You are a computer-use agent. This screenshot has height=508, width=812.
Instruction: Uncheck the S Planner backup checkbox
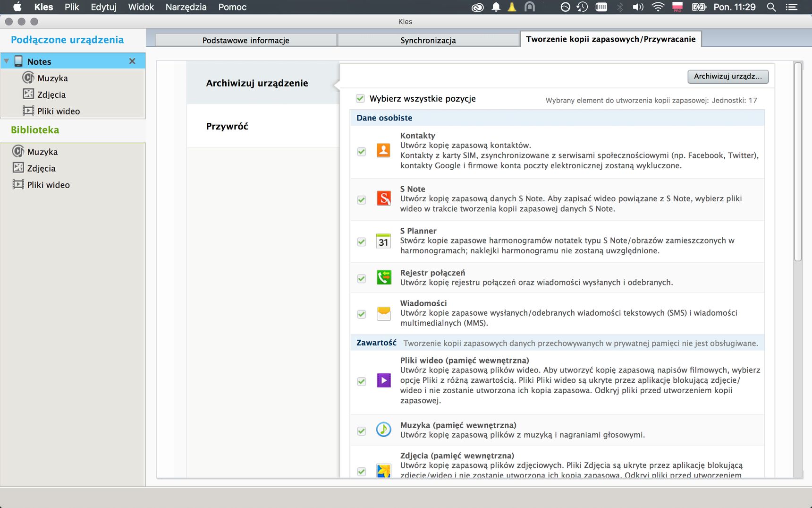pyautogui.click(x=362, y=242)
